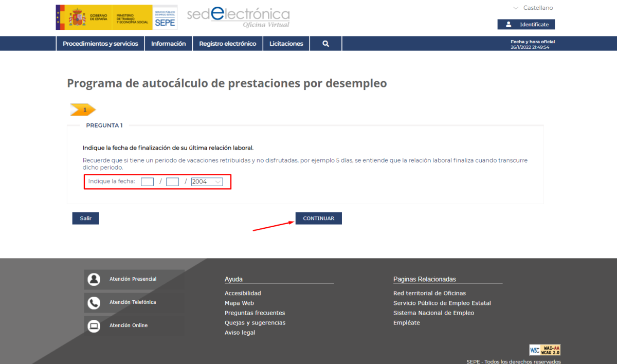Viewport: 617px width, 364px height.
Task: Open the Castellano language dropdown
Action: click(533, 8)
